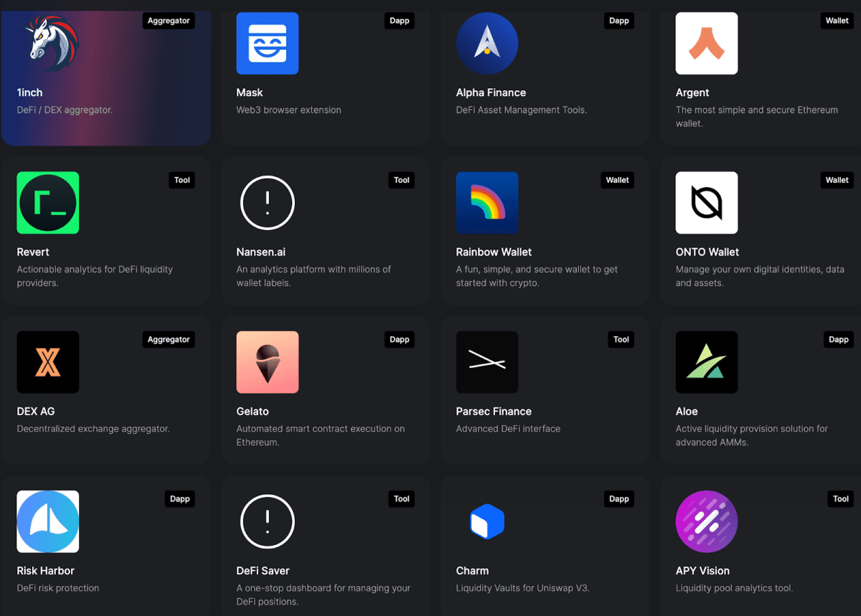The image size is (861, 616).
Task: Open the Argent title link
Action: click(692, 93)
